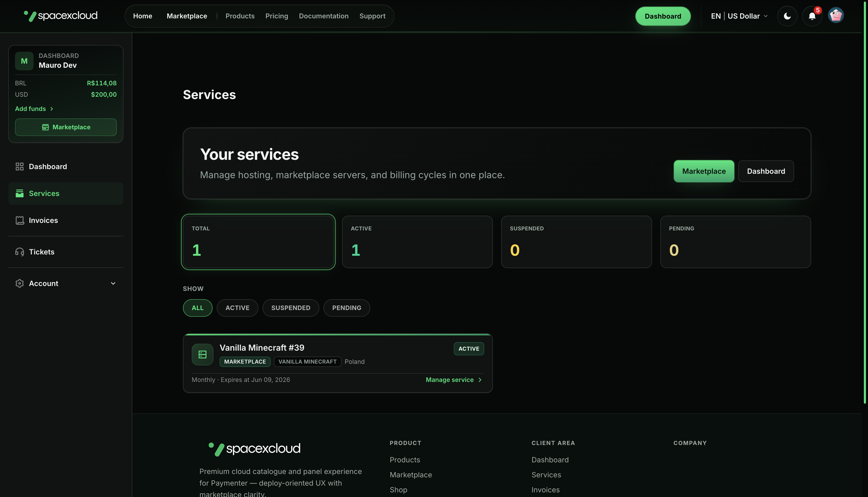868x497 pixels.
Task: Click green Dashboard button in header
Action: [663, 16]
